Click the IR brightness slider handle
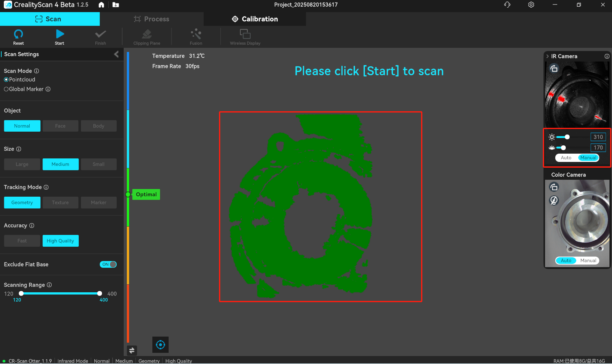 tap(567, 137)
